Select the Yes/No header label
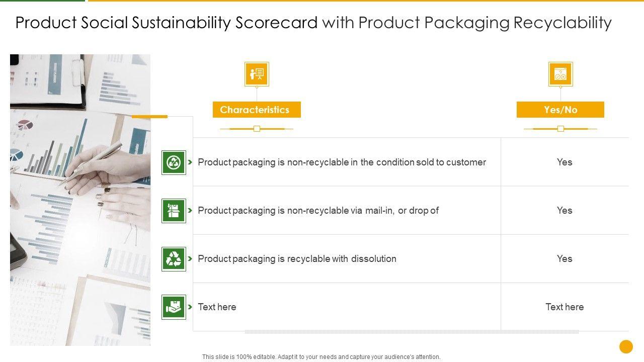 (x=560, y=110)
